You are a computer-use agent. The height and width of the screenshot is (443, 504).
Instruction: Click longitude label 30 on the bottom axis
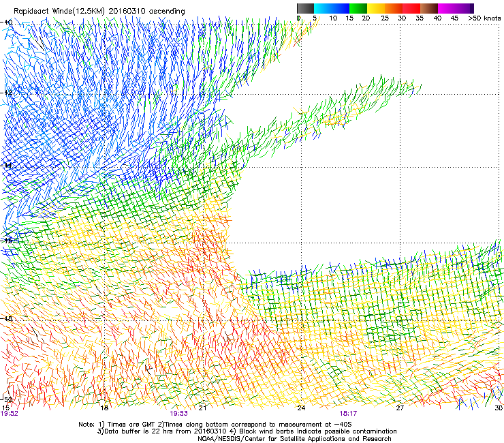pyautogui.click(x=499, y=408)
